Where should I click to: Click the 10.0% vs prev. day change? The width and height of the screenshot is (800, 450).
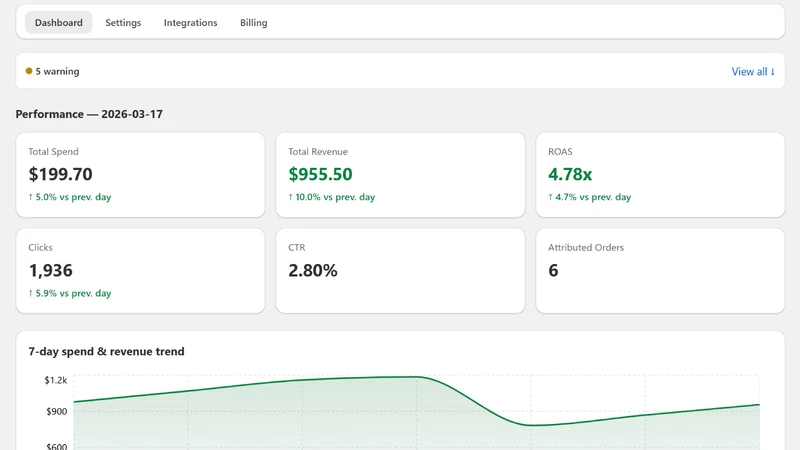click(x=332, y=197)
